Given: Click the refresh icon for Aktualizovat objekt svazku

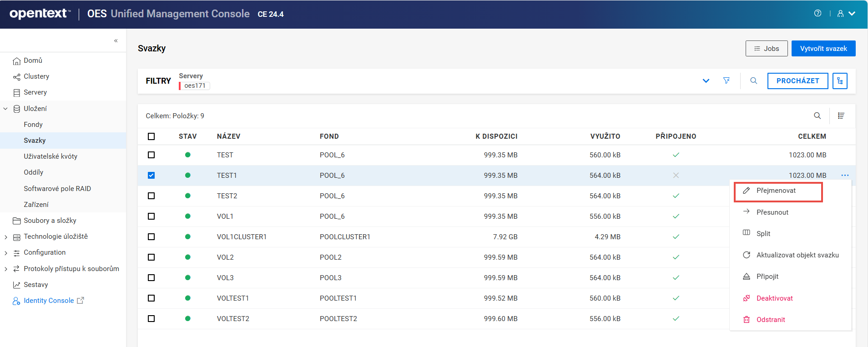Looking at the screenshot, I should point(747,255).
